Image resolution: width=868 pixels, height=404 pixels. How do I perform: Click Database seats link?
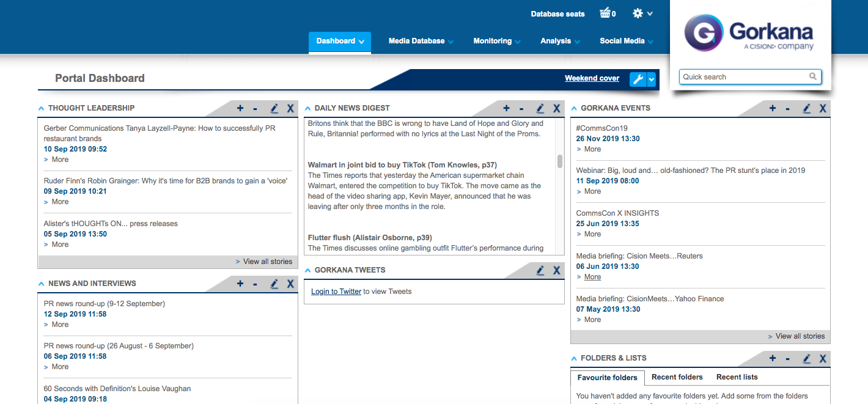[x=557, y=14]
